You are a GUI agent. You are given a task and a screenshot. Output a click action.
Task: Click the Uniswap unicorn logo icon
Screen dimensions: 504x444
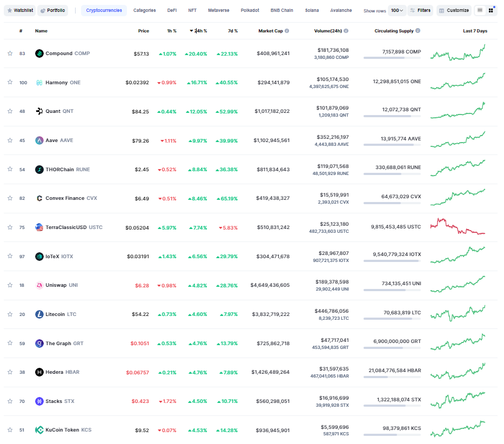(39, 285)
